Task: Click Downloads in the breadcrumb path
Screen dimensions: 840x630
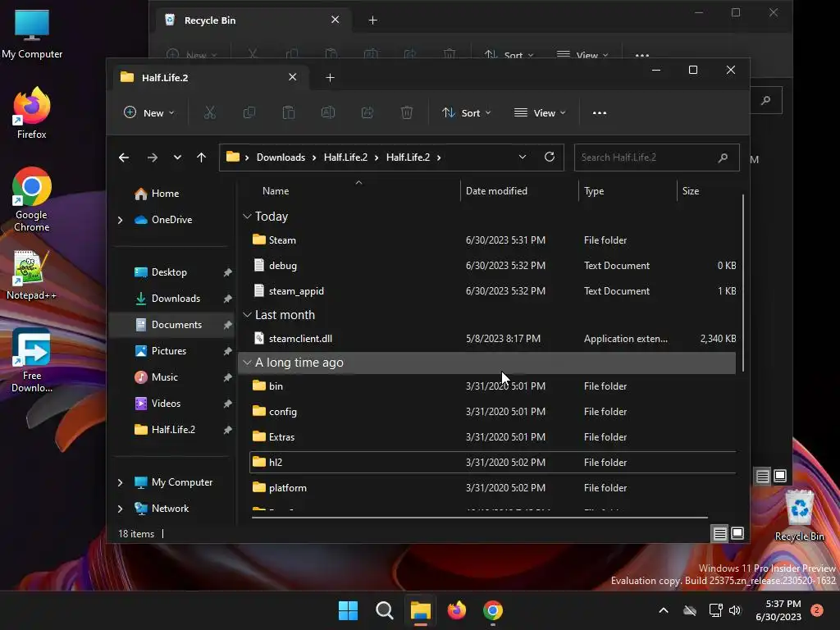Action: click(281, 157)
